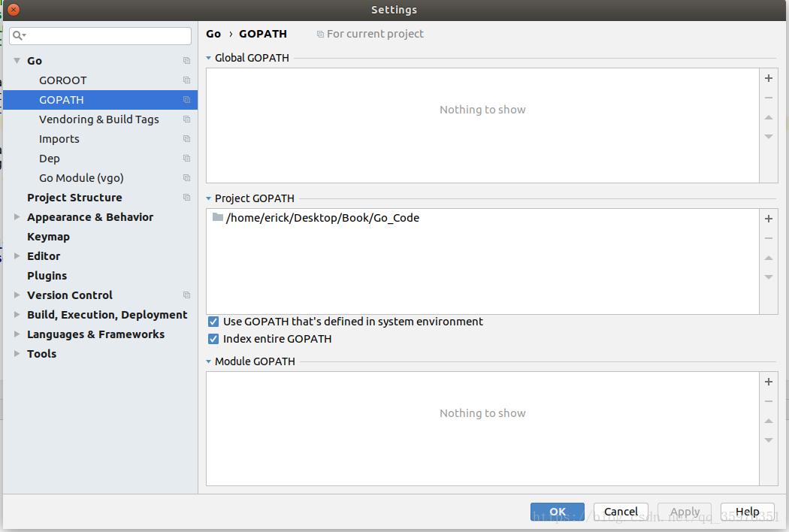The height and width of the screenshot is (532, 789).
Task: Move Project GOPATH entry up
Action: pos(769,258)
